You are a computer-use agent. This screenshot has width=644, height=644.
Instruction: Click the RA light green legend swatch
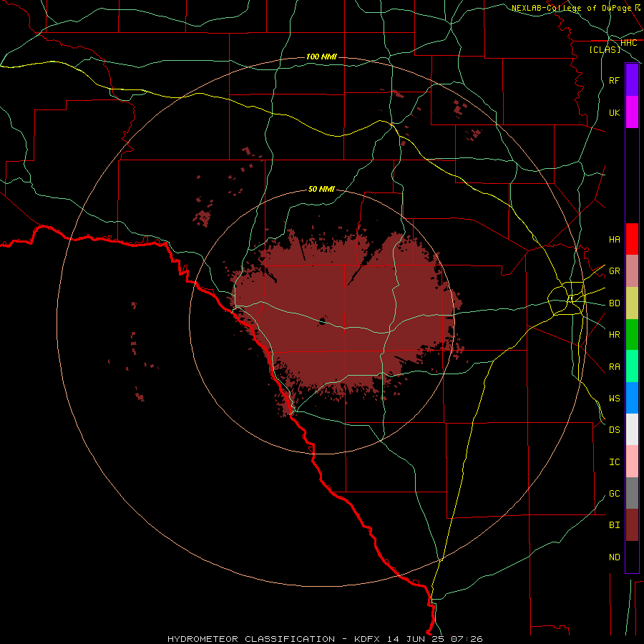pos(632,366)
